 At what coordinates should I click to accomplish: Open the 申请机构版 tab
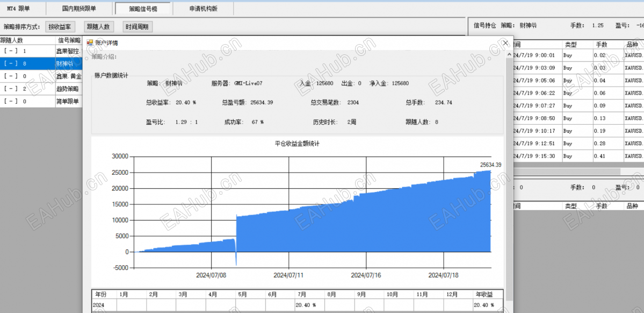coord(204,8)
